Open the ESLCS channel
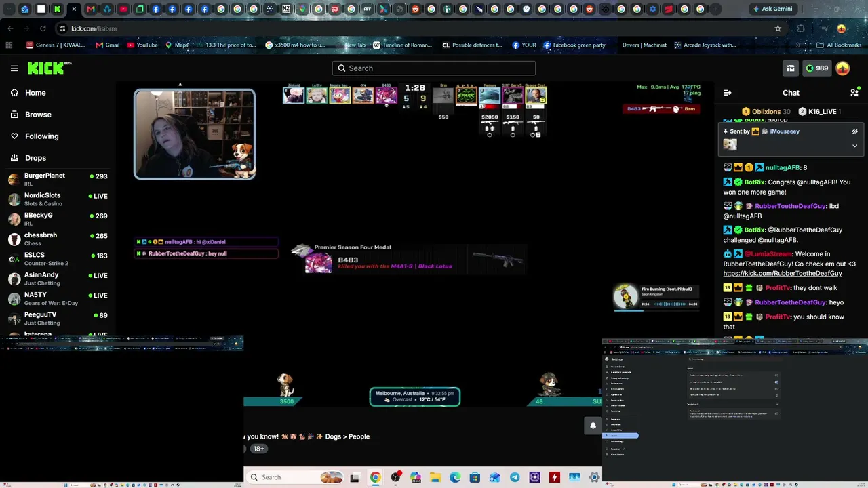868x488 pixels. pos(58,259)
